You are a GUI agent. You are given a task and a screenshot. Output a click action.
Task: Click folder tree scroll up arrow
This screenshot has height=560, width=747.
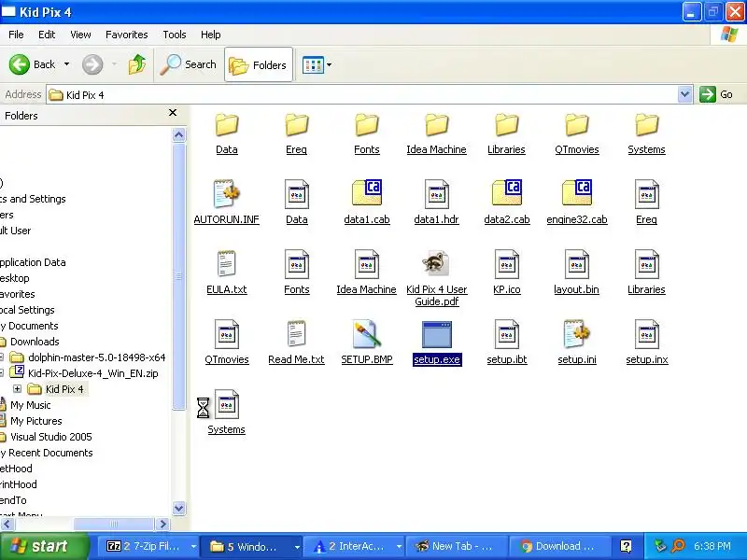pos(178,135)
